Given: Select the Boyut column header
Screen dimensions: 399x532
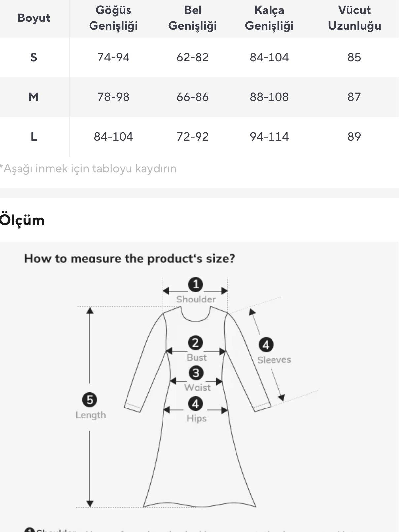Looking at the screenshot, I should 34,18.
